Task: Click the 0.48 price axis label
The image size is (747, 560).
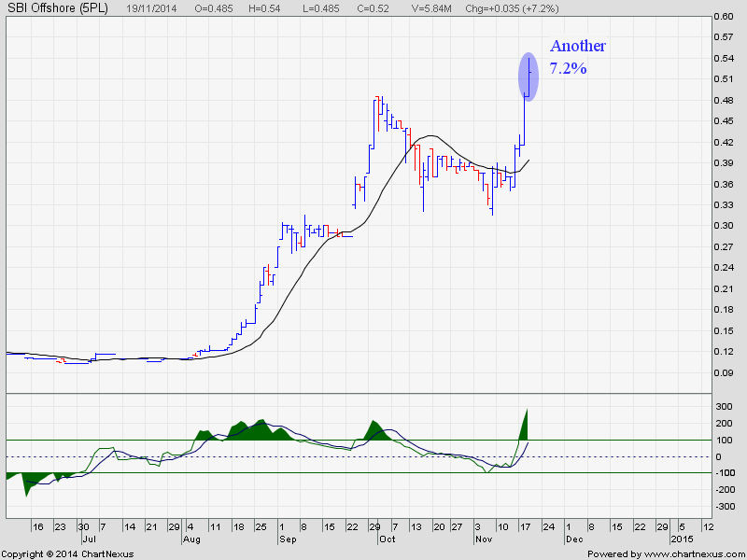Action: pyautogui.click(x=723, y=100)
